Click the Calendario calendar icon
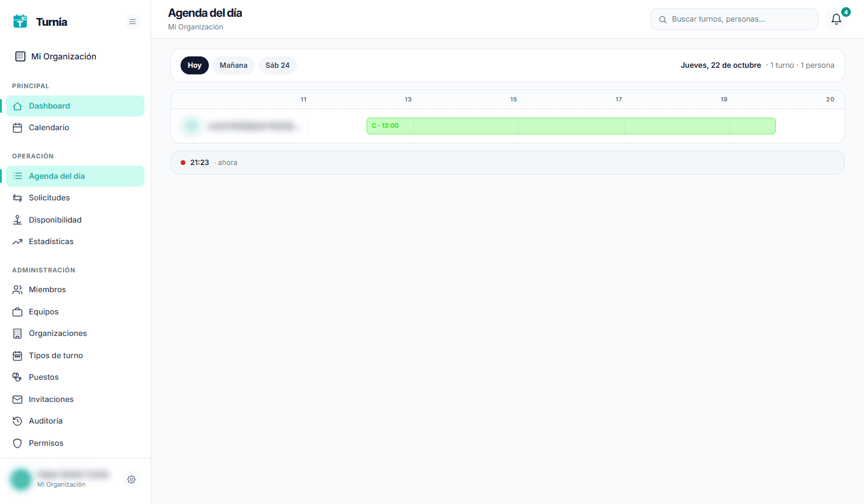Image resolution: width=864 pixels, height=504 pixels. (17, 128)
